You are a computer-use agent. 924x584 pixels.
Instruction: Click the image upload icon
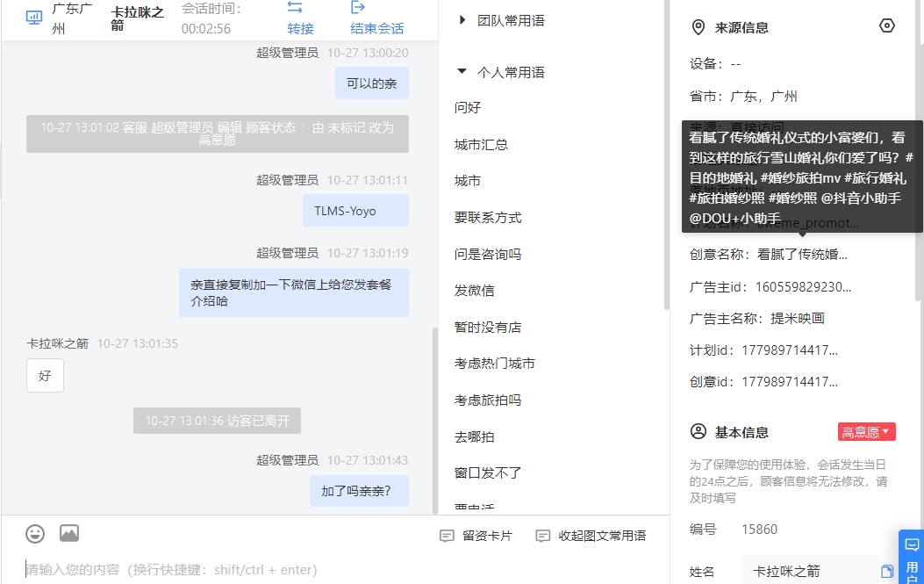click(69, 533)
